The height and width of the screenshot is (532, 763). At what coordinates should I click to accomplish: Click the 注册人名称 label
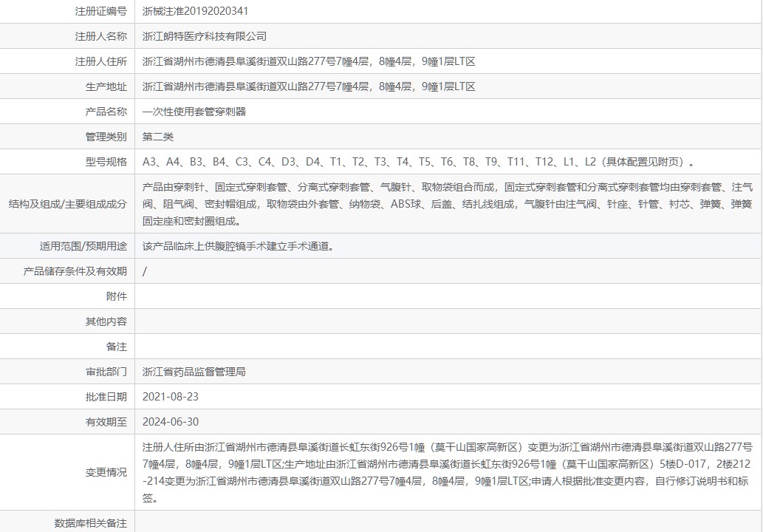(x=100, y=36)
